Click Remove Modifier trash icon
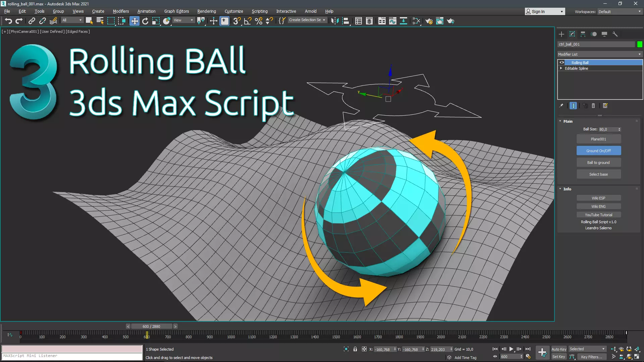The image size is (644, 362). [593, 106]
